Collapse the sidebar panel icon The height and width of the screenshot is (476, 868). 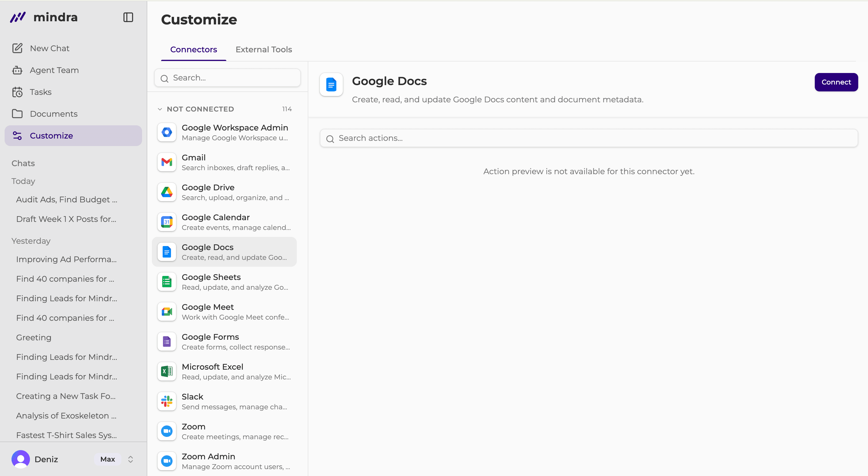click(x=128, y=17)
